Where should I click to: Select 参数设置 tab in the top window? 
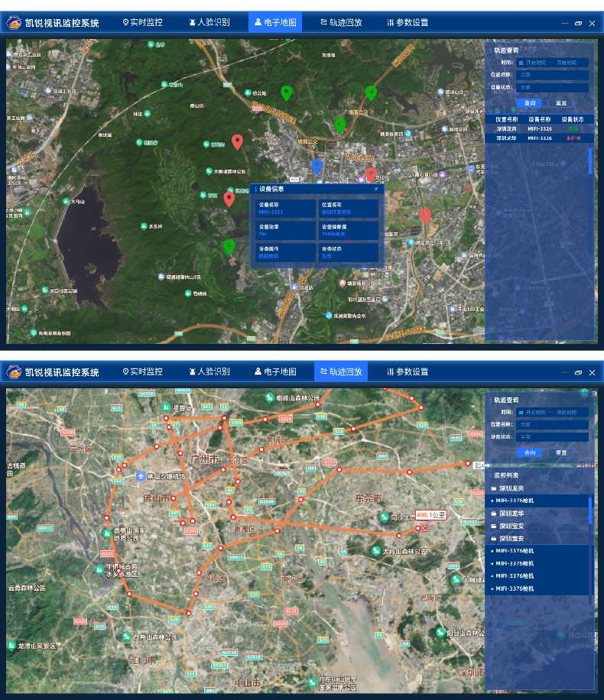pos(408,23)
